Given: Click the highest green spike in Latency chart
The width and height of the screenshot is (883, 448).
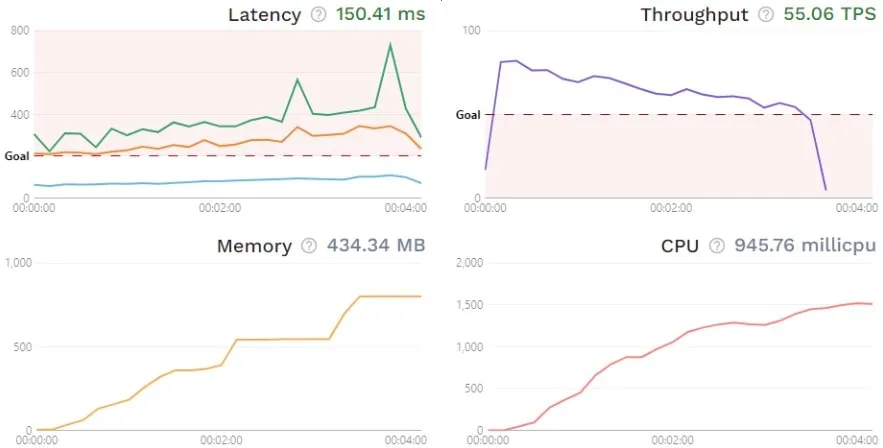Looking at the screenshot, I should click(390, 45).
